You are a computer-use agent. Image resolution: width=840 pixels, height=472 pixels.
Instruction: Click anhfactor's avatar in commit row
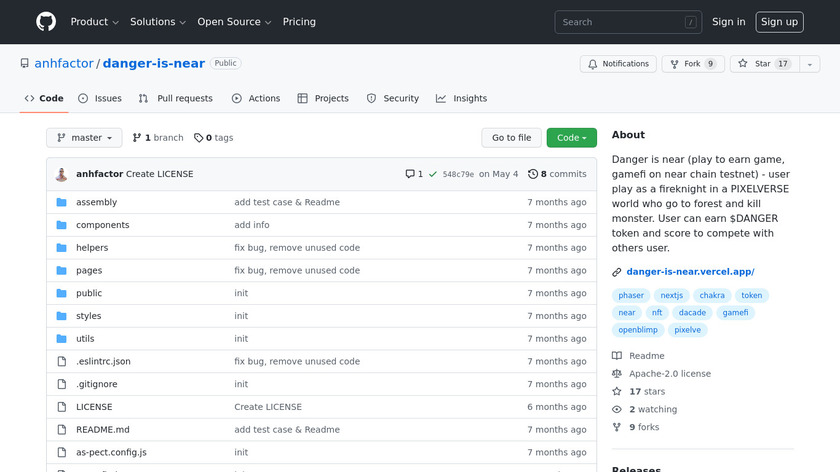(x=62, y=174)
